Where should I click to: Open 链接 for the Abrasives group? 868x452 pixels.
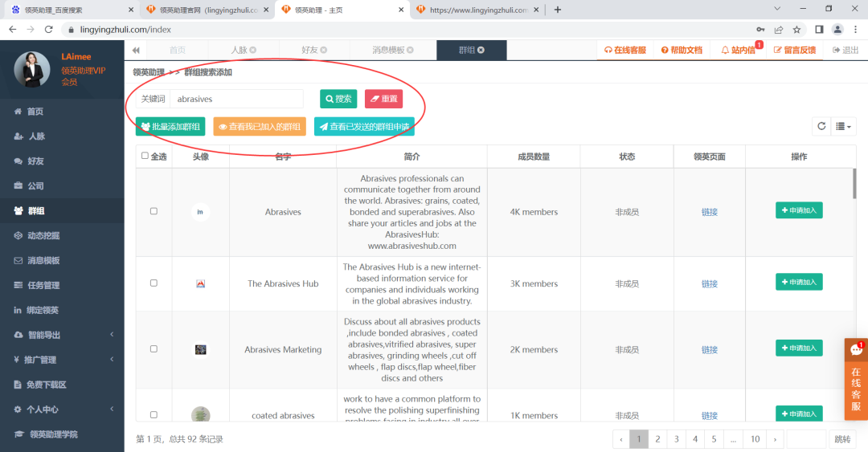coord(710,212)
